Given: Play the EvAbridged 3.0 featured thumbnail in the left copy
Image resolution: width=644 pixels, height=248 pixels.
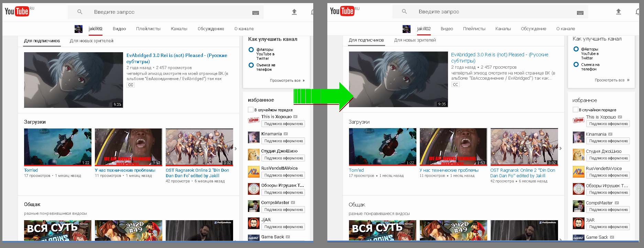Looking at the screenshot, I should 74,80.
